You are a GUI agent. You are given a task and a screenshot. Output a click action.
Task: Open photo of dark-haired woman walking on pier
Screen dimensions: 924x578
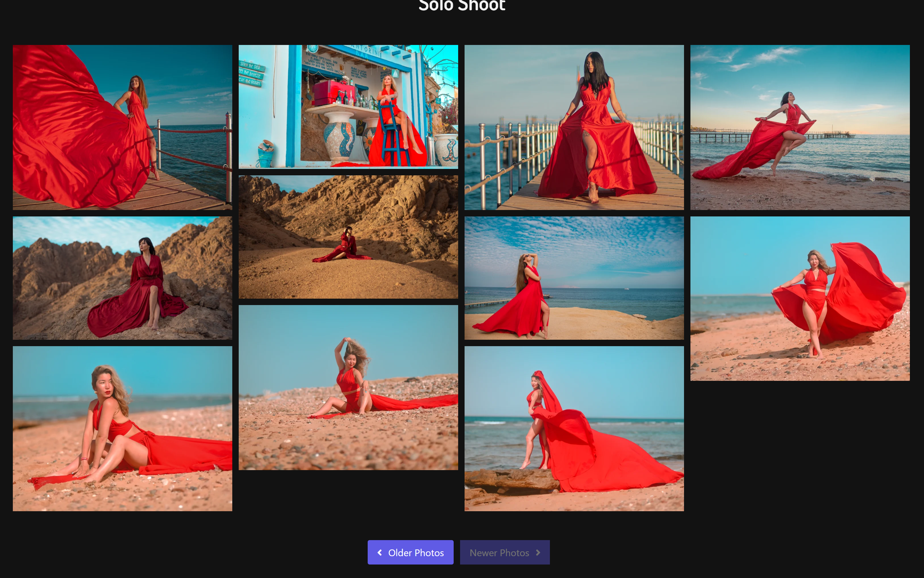point(574,127)
